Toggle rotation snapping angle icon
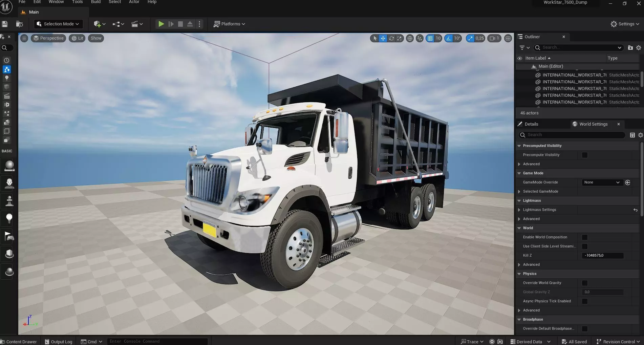Screen dimensions: 644x345 449,38
